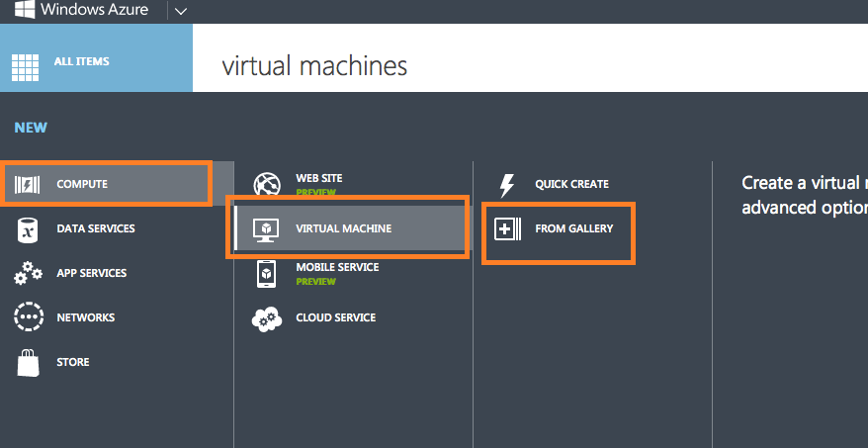
Task: Choose the APP SERVICES category
Action: [x=91, y=273]
